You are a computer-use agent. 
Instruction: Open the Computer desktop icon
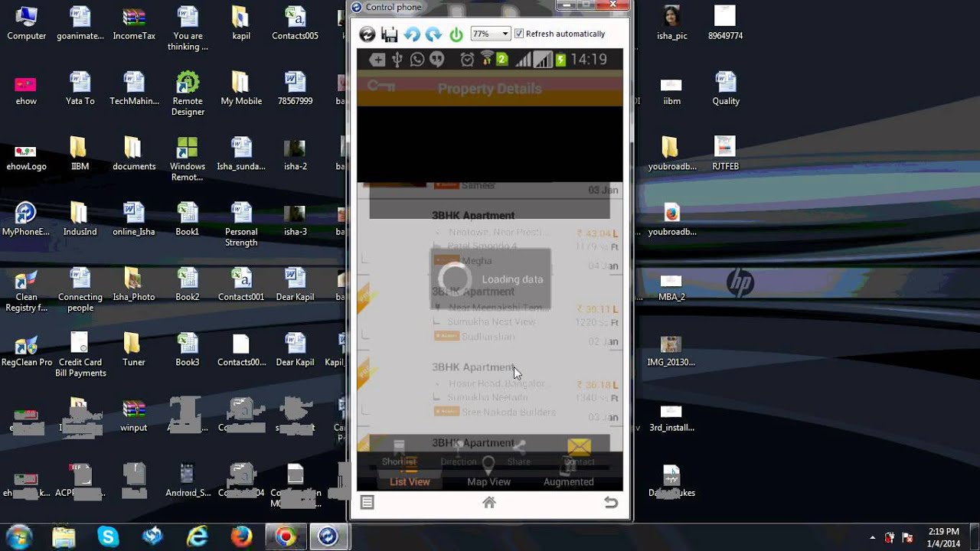pos(27,24)
